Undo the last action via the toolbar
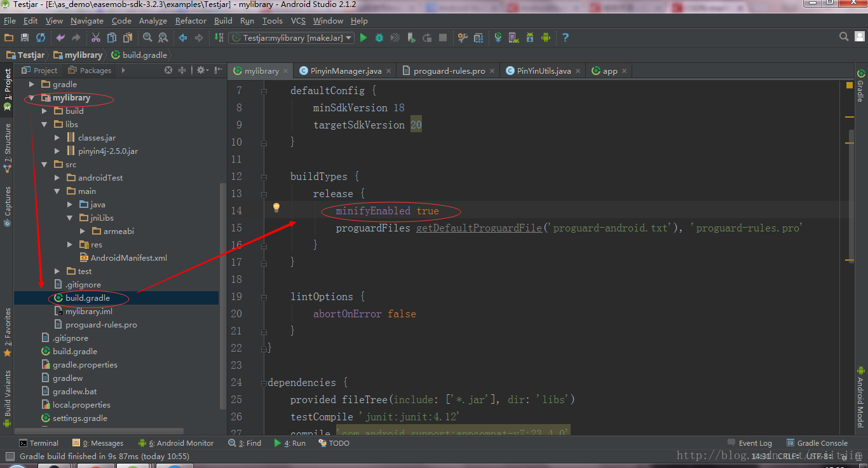868x468 pixels. [x=60, y=38]
